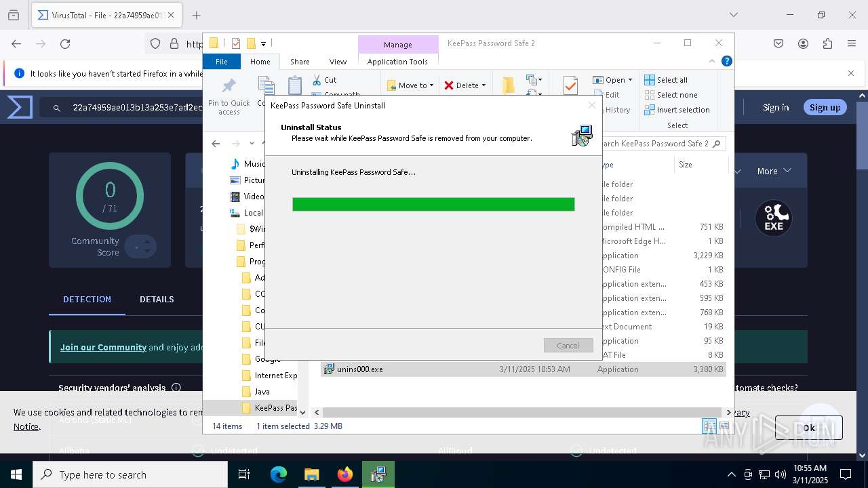Select Internet Explorer folder in tree

[269, 375]
